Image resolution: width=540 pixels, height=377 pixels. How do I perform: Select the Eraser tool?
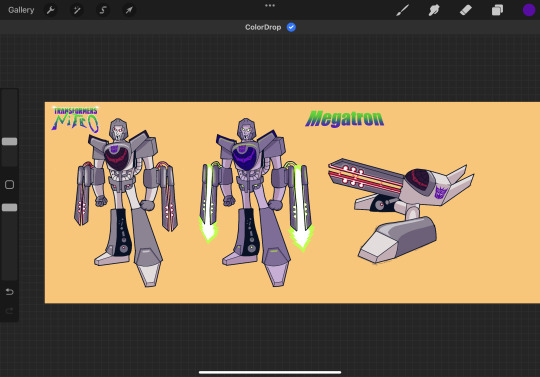[x=466, y=10]
